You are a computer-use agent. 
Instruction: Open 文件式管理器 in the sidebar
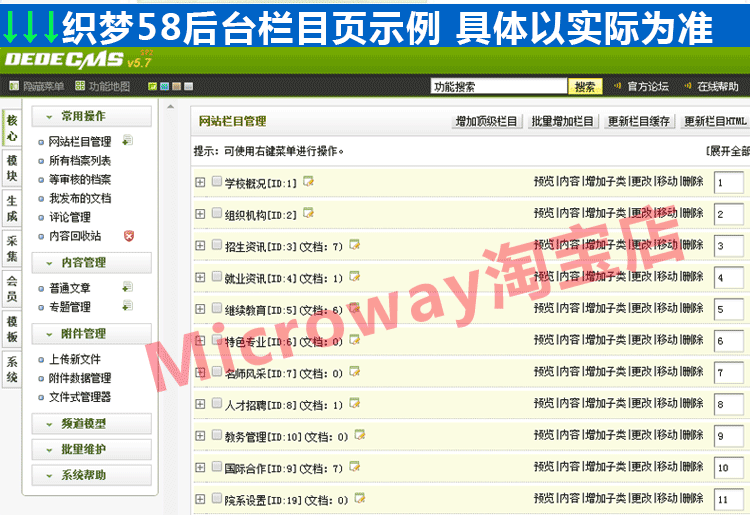(x=80, y=397)
